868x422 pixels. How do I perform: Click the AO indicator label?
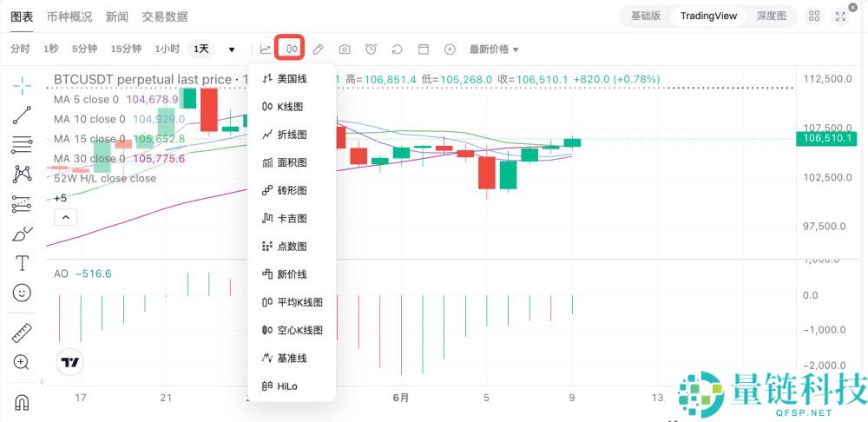point(61,274)
